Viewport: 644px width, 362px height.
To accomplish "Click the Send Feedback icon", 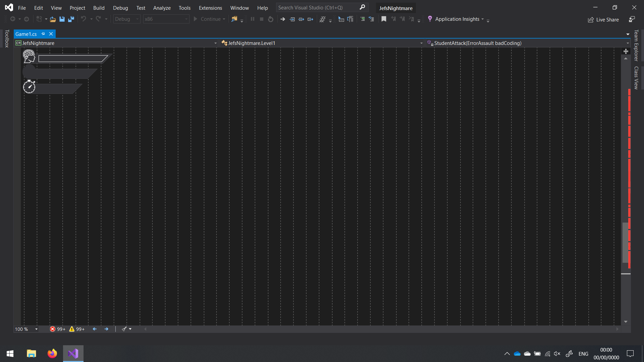I will [632, 19].
